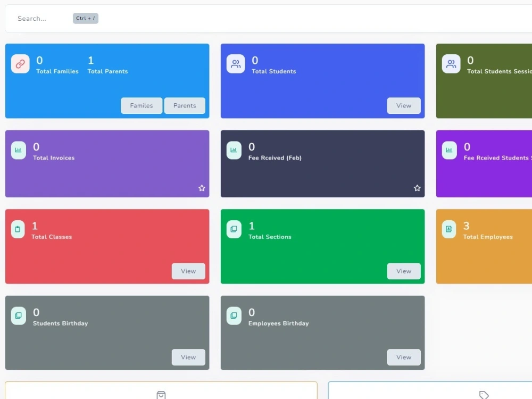Click copy icon on Total Sections card
This screenshot has width=532, height=399.
pos(234,229)
